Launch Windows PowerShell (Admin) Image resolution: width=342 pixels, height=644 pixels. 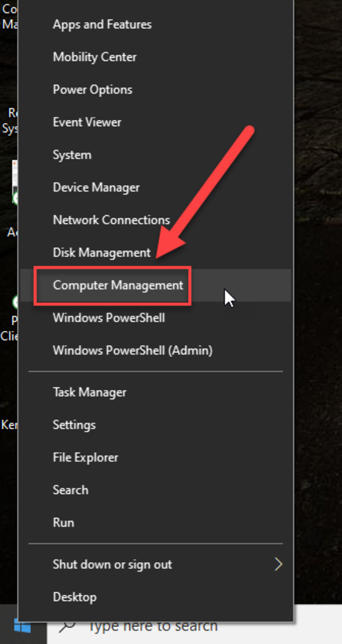tap(133, 350)
